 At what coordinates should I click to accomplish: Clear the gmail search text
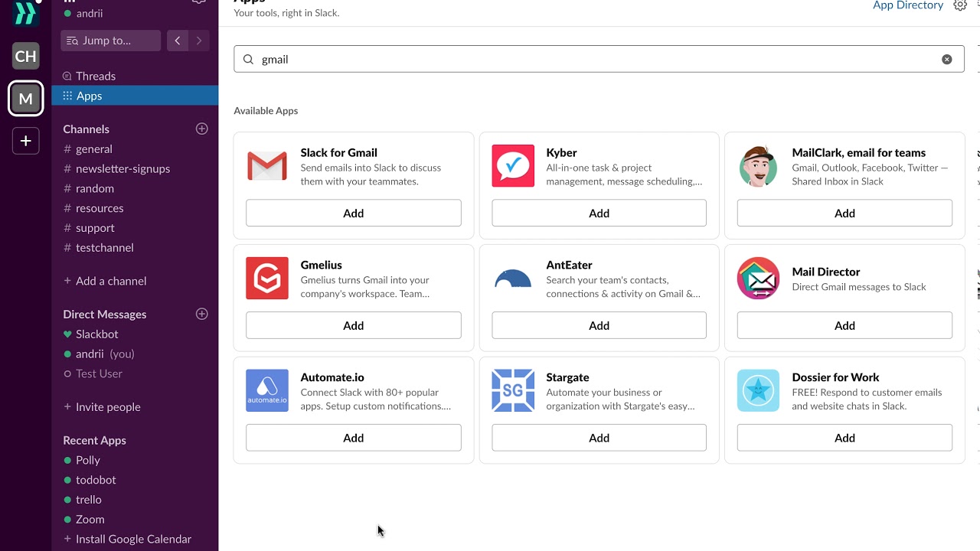[947, 60]
